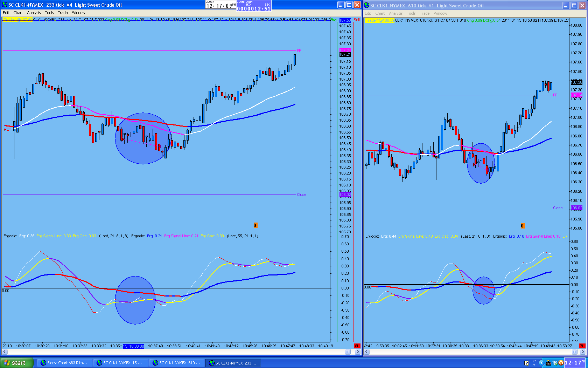Viewport: 588px width, 368px height.
Task: Open the Windows start button
Action: 16,363
